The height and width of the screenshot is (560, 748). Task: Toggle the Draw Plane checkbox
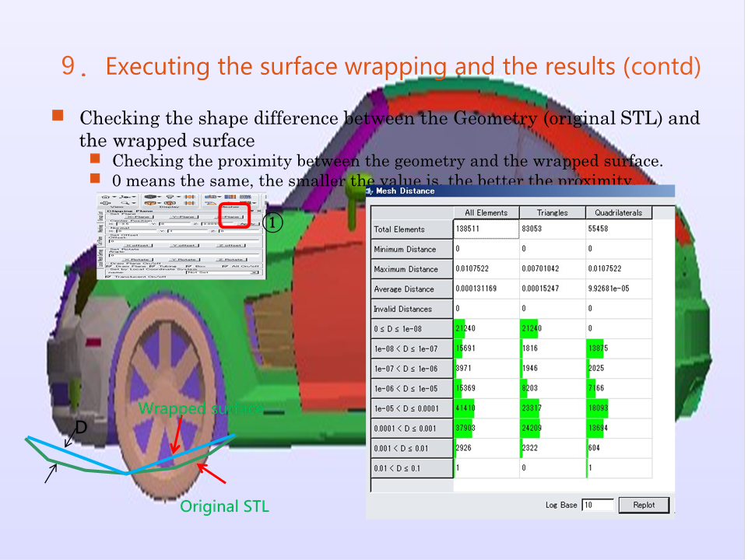coord(107,266)
